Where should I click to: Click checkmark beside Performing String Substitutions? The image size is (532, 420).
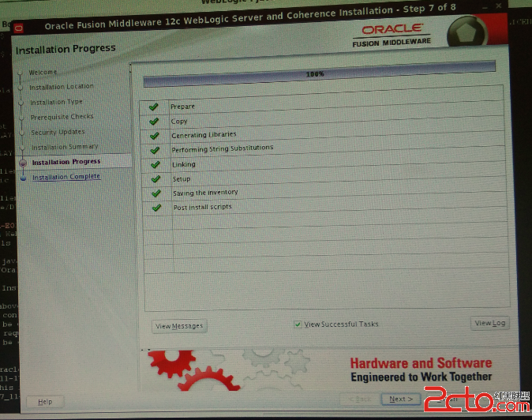pos(155,150)
